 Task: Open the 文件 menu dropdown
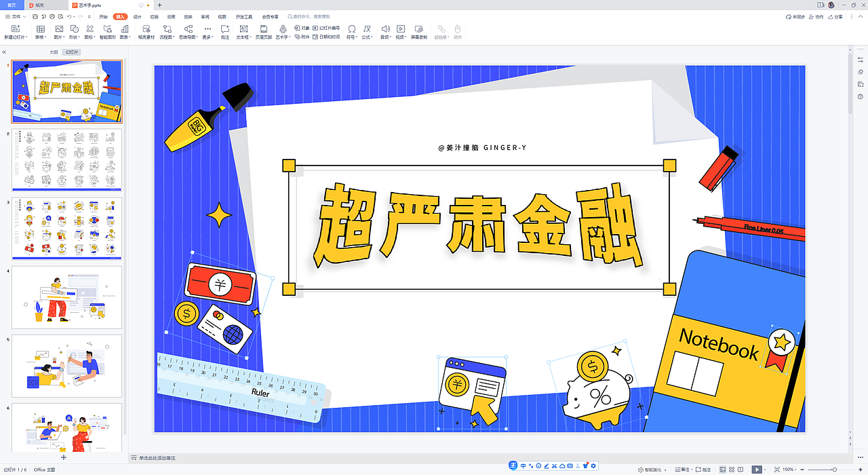pos(15,16)
